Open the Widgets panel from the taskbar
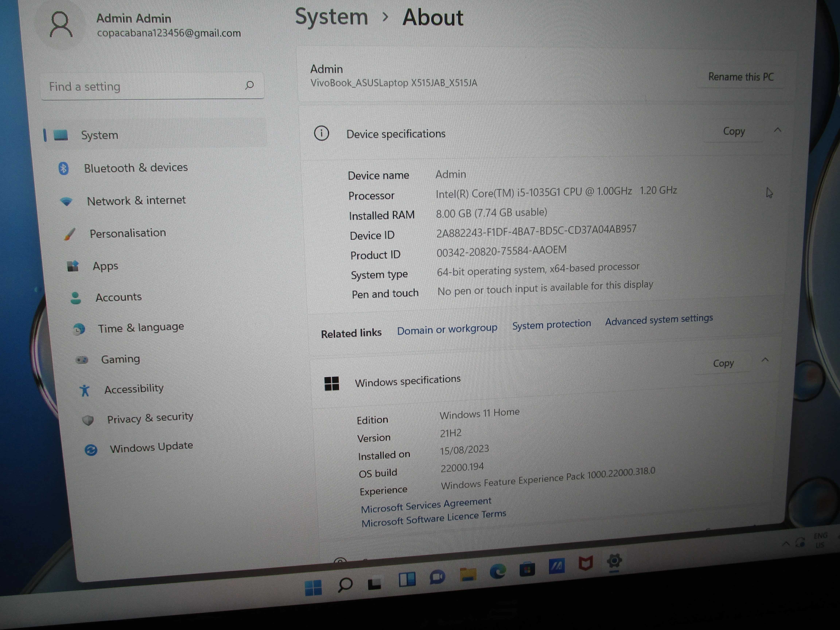840x630 pixels. pyautogui.click(x=407, y=580)
